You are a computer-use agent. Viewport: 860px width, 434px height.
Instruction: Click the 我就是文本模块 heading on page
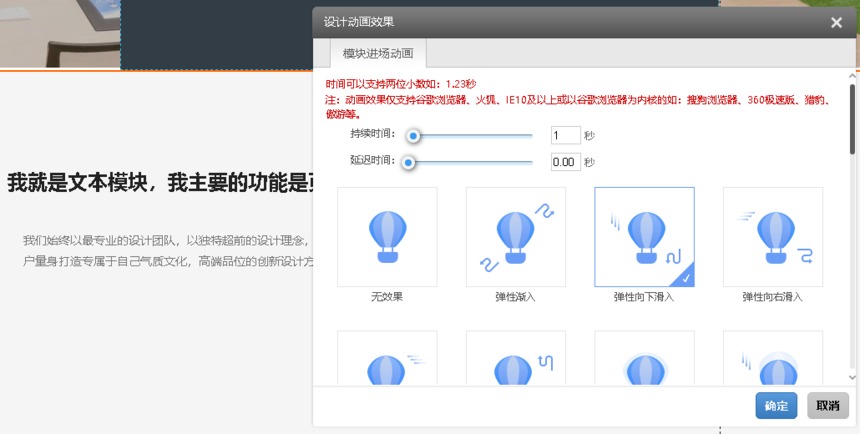(160, 182)
